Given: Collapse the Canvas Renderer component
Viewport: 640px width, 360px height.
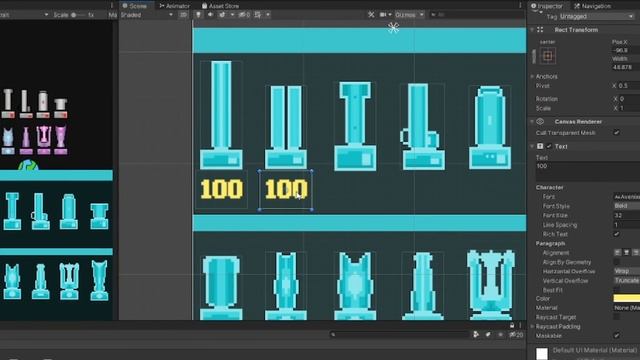Looking at the screenshot, I should (532, 122).
